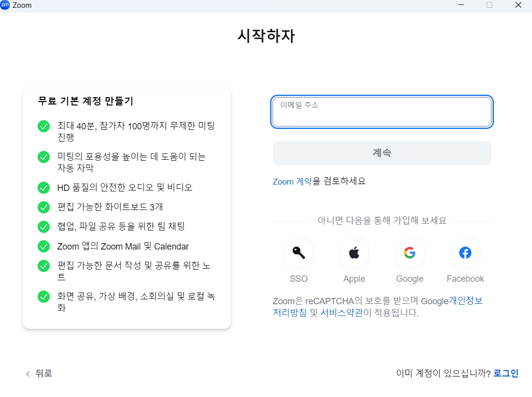Screen dimensions: 532x397
Task: Sign up with the Facebook icon
Action: [466, 253]
